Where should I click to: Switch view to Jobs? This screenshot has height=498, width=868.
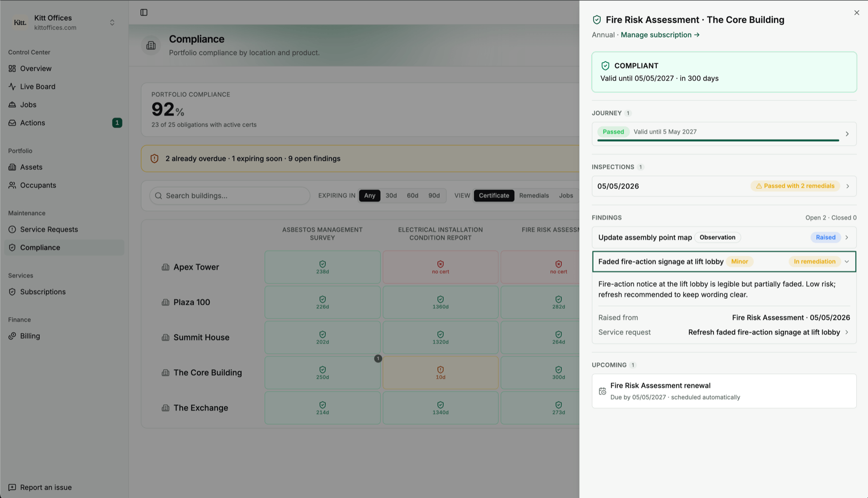tap(566, 195)
